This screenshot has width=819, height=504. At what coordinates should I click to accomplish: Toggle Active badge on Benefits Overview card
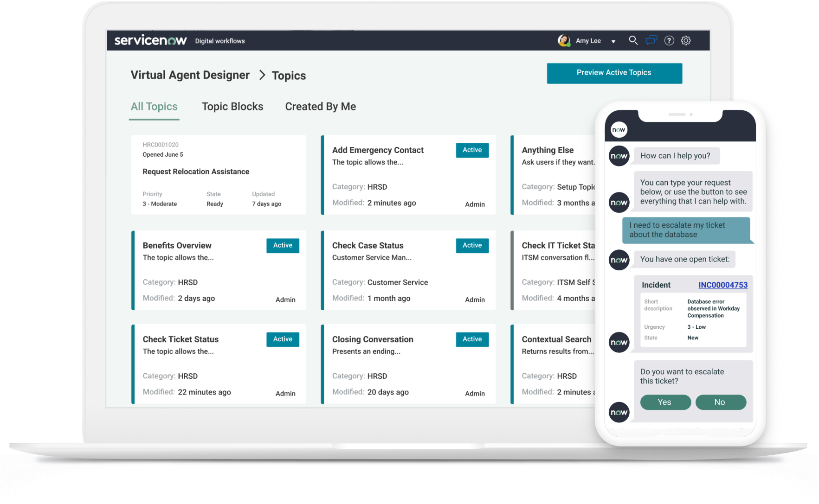[x=283, y=246]
